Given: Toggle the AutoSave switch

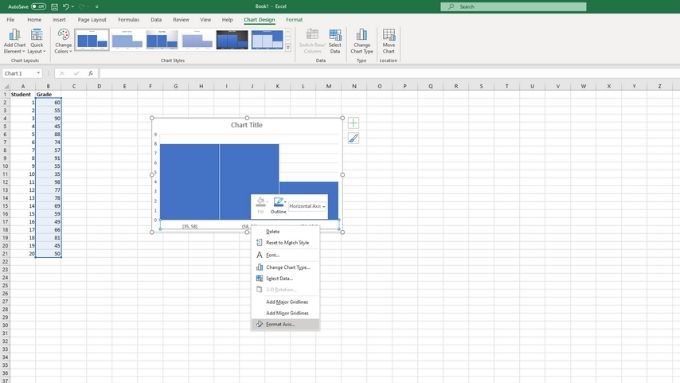Looking at the screenshot, I should point(38,7).
